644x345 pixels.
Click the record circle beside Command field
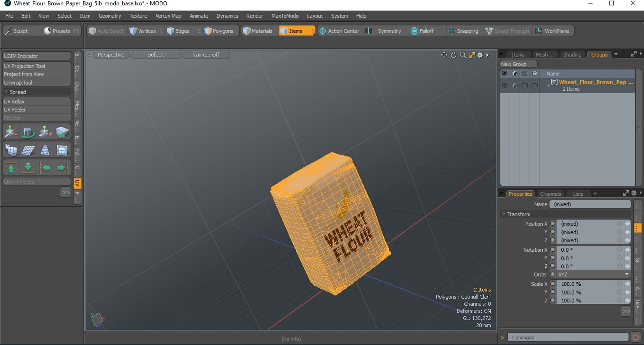(635, 338)
